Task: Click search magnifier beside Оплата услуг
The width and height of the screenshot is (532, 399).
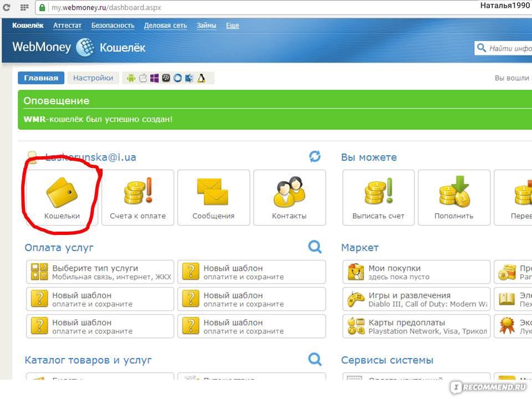Action: (x=315, y=247)
